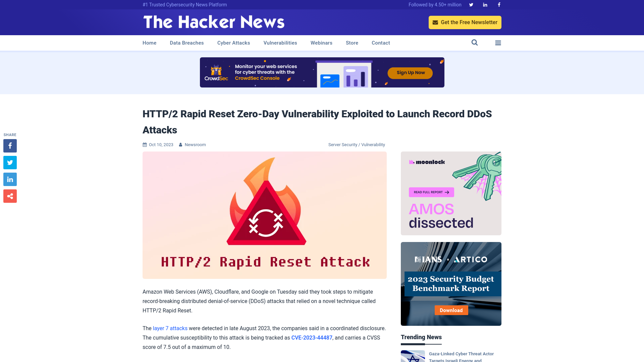Select the Data Breaches menu tab
The image size is (644, 362).
(186, 43)
